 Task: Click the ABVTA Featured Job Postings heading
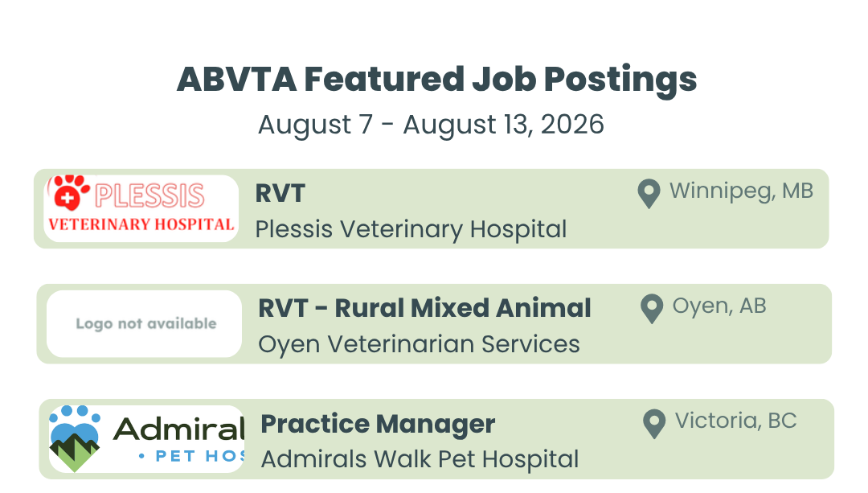pos(436,80)
